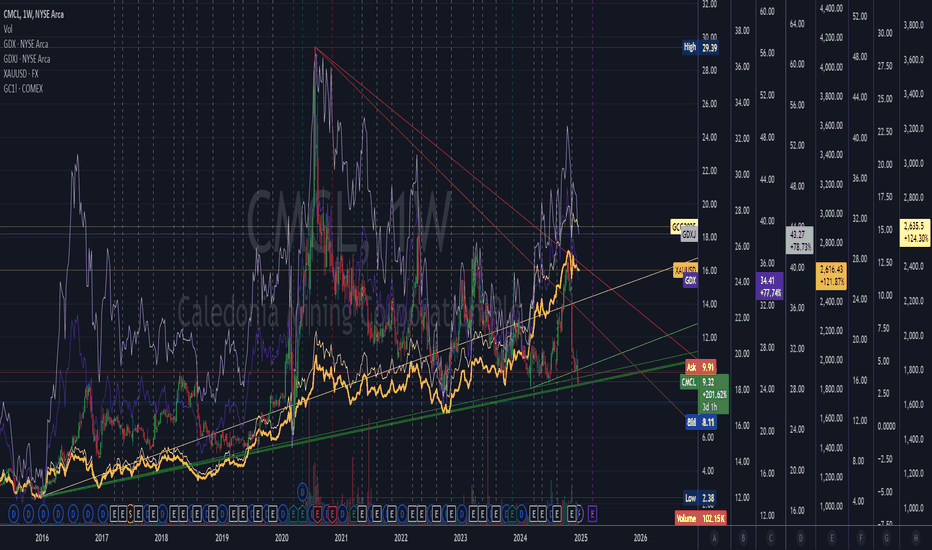Image resolution: width=932 pixels, height=550 pixels.
Task: Select scale F at the chart bottom
Action: click(x=860, y=538)
